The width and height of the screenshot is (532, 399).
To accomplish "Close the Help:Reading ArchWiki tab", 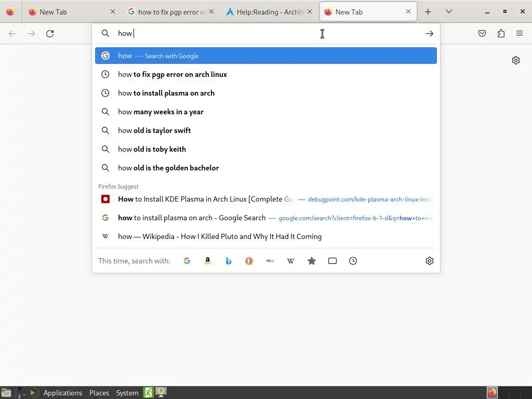I will [310, 11].
